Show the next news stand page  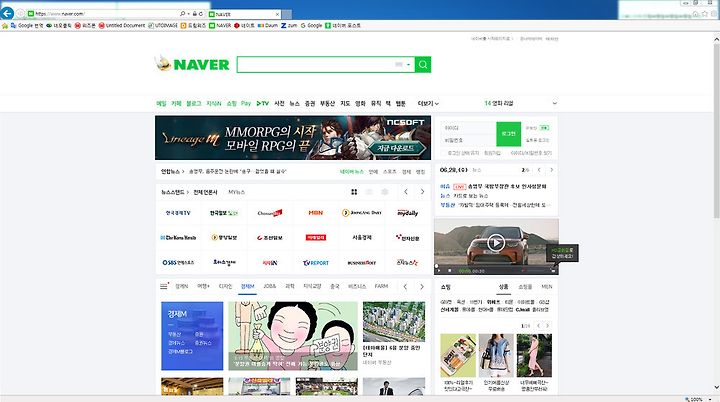pos(422,192)
